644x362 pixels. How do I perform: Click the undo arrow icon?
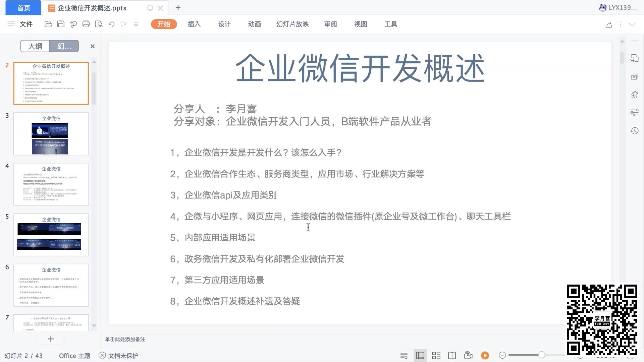(x=111, y=24)
